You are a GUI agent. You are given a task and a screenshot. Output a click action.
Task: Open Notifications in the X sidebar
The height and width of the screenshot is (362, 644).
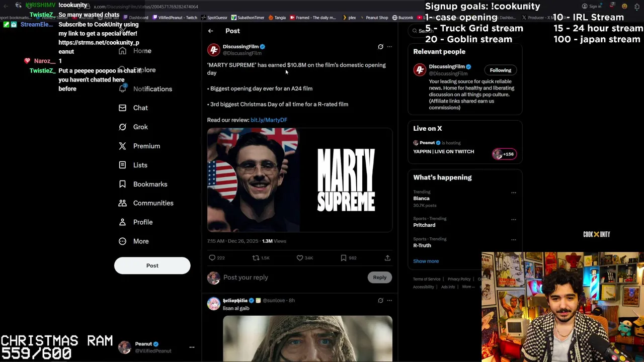click(x=147, y=89)
